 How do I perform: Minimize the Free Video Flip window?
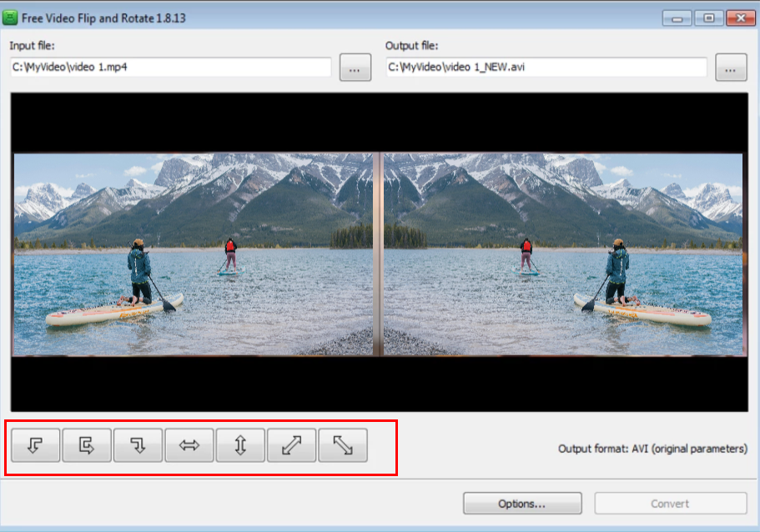(677, 18)
